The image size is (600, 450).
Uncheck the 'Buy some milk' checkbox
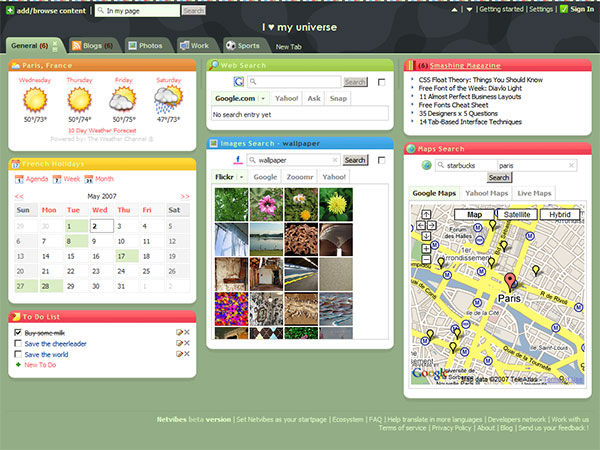tap(18, 332)
